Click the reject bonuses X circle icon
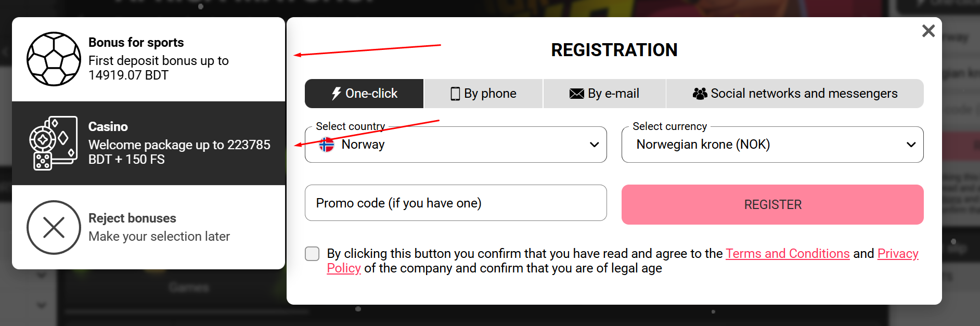Screen dimensions: 980x326 pos(54,227)
